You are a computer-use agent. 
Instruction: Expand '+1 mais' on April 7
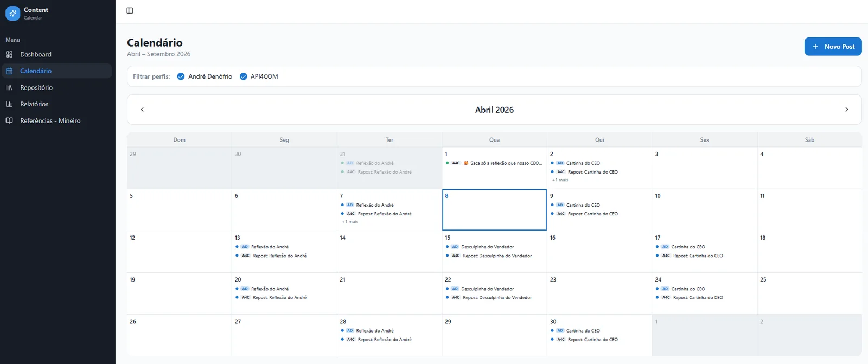[350, 222]
